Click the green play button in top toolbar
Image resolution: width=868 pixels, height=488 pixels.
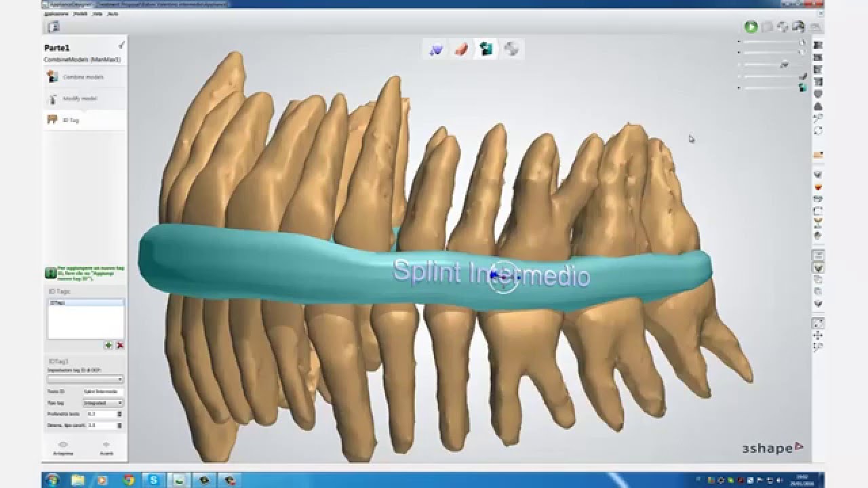tap(751, 26)
